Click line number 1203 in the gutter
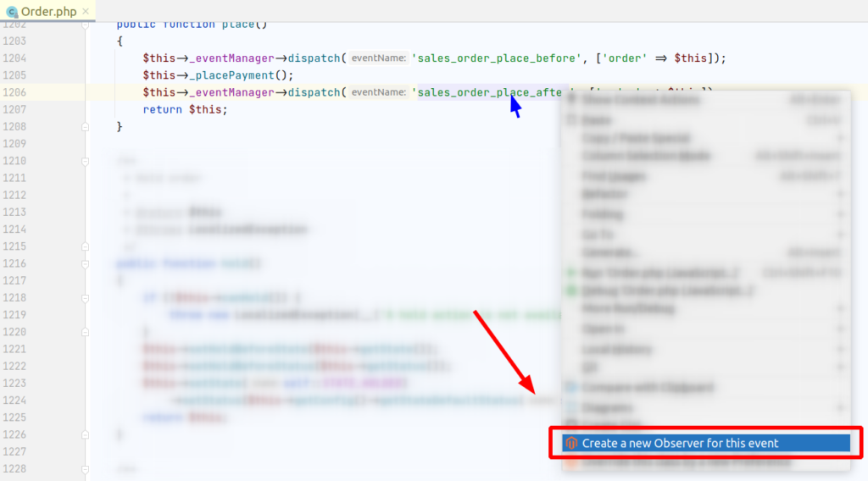The height and width of the screenshot is (481, 868). 14,41
